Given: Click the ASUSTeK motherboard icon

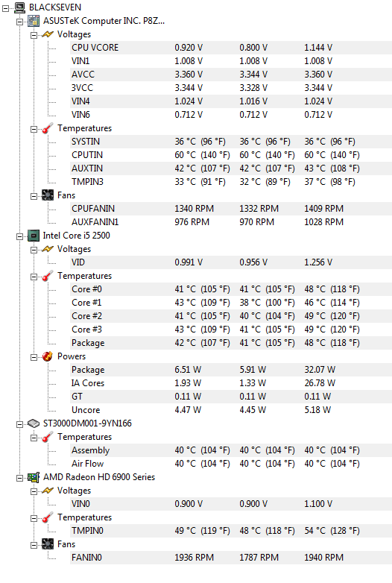Looking at the screenshot, I should coord(34,21).
